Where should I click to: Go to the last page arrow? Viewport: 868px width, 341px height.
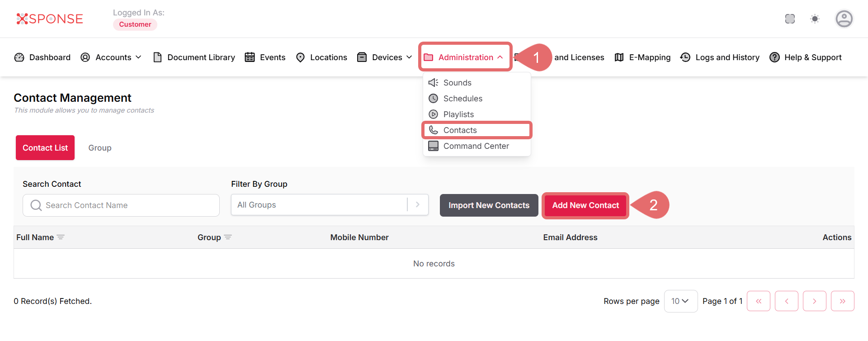click(842, 301)
